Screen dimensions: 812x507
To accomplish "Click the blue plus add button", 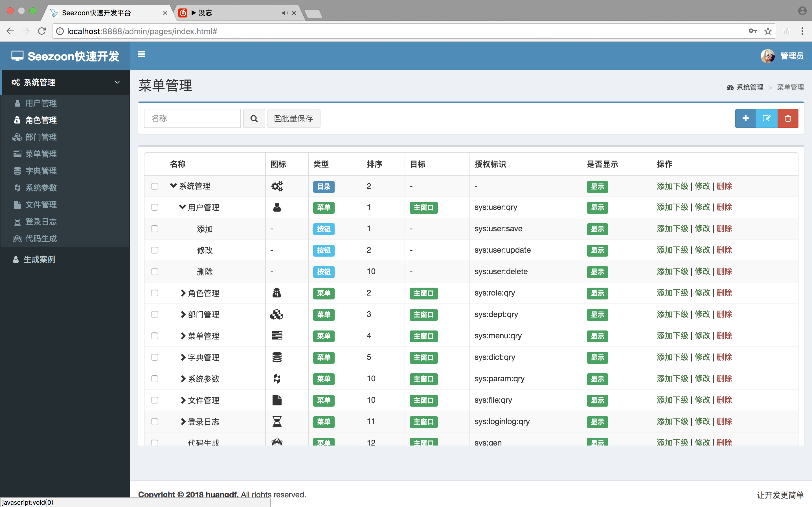I will coord(745,118).
